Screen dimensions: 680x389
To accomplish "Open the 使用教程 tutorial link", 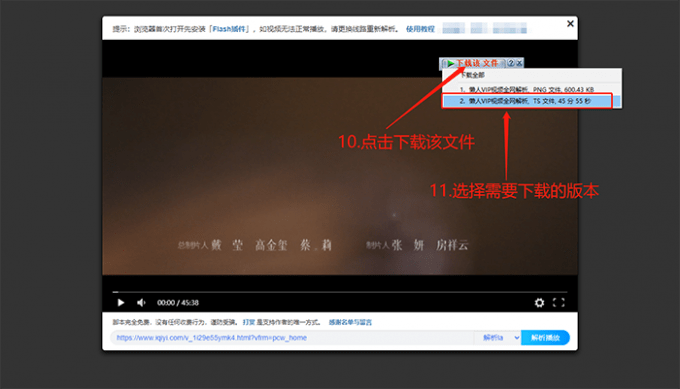I will click(420, 29).
